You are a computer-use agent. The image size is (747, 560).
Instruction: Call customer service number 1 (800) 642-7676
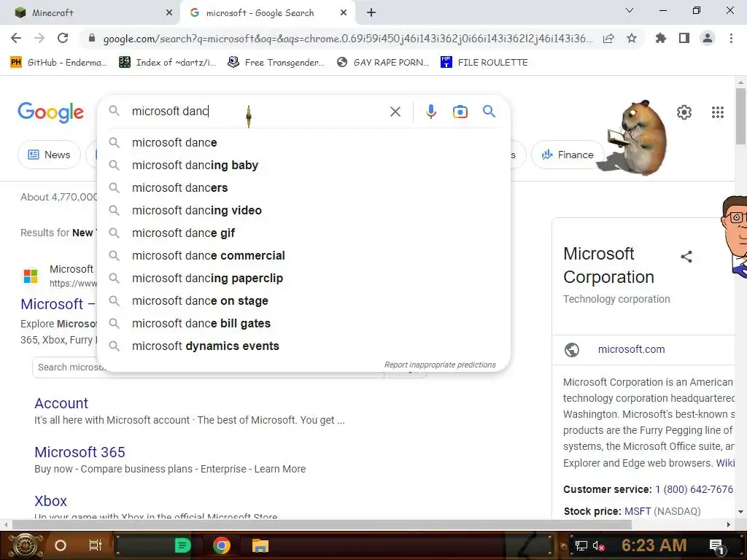click(694, 489)
